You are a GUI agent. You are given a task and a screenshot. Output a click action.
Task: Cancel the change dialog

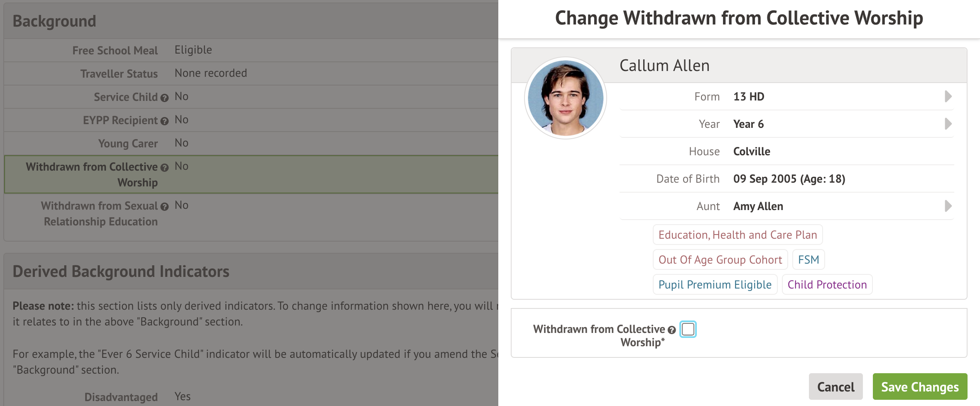click(x=835, y=386)
